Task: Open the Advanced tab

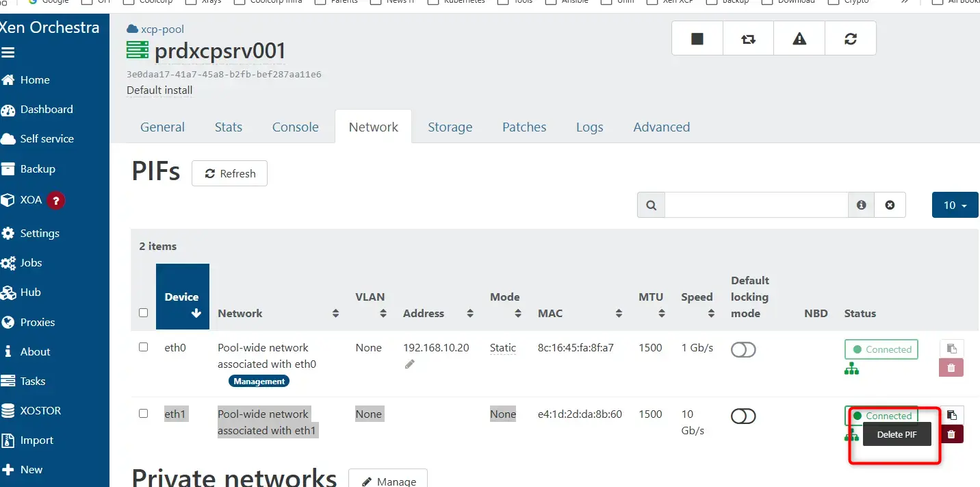Action: pos(661,127)
